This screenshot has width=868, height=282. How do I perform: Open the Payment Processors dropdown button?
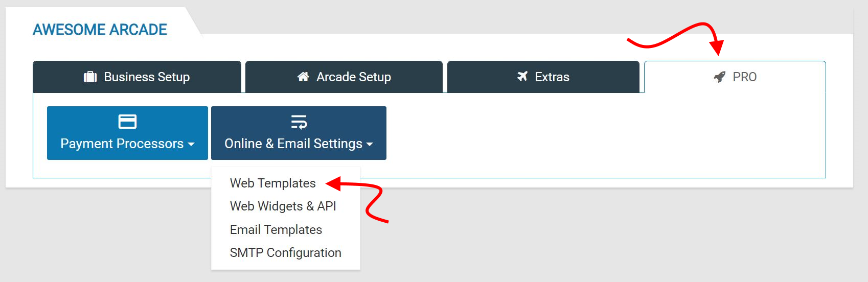(x=127, y=133)
